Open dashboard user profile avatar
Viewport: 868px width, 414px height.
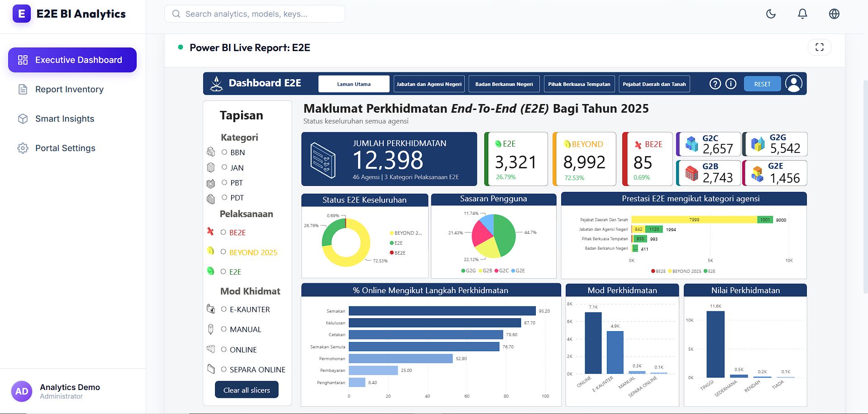point(794,83)
